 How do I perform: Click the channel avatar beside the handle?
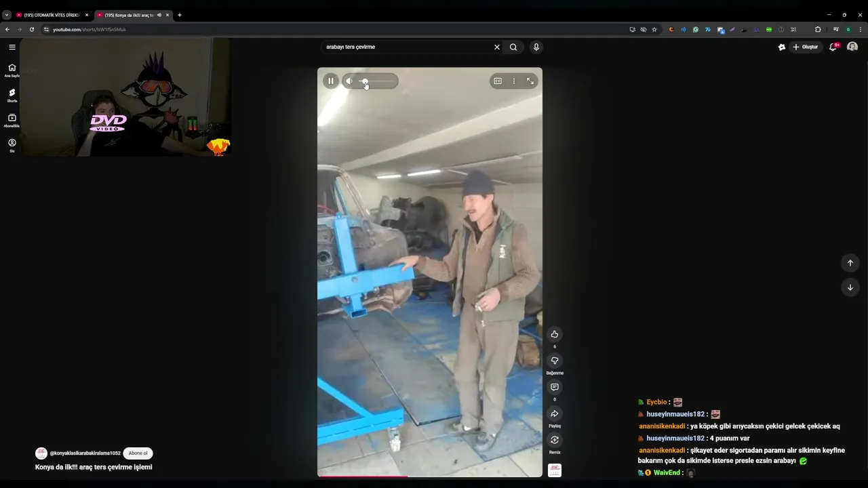point(41,453)
